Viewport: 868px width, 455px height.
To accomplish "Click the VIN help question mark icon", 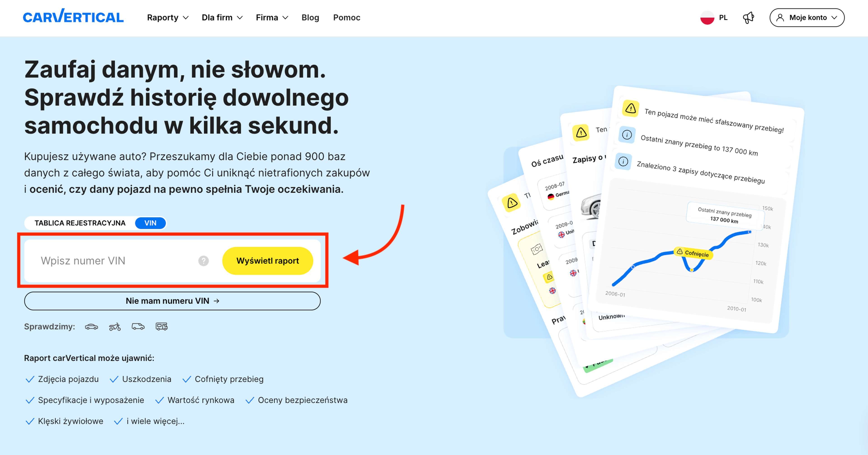I will [x=203, y=261].
